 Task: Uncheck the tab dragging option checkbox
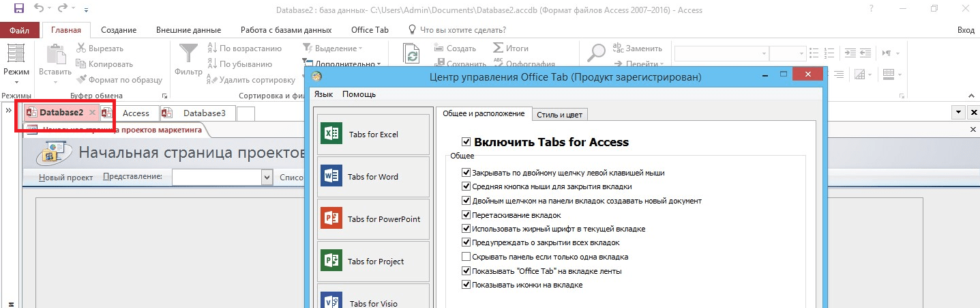point(466,215)
